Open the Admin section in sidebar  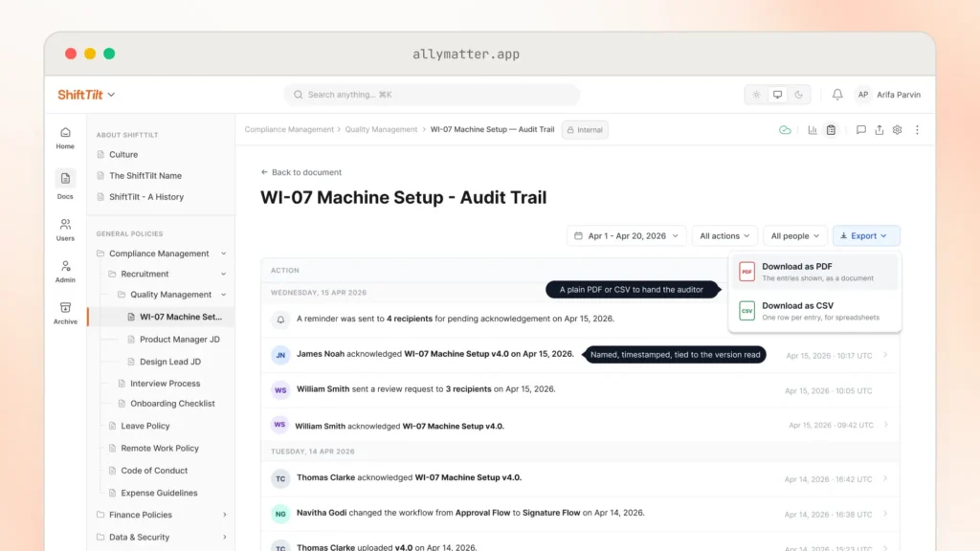click(x=65, y=271)
